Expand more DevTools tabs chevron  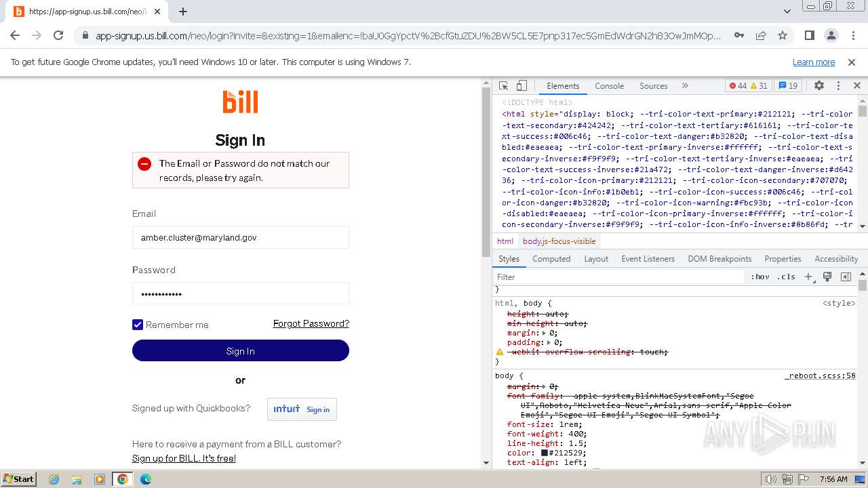tap(685, 85)
